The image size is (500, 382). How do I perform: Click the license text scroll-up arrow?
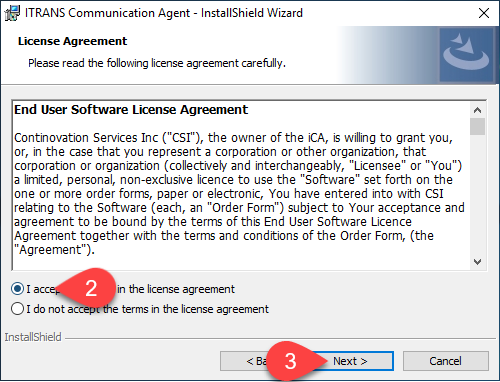coord(477,110)
